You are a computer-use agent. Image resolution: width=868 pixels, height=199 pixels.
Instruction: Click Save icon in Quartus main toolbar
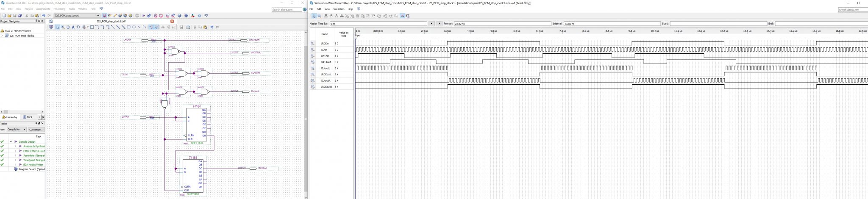tap(14, 16)
